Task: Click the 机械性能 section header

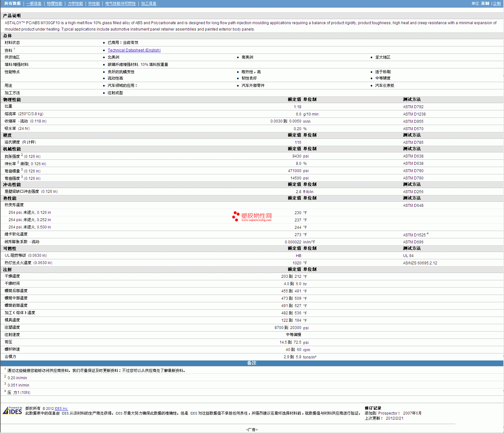Action: [12, 149]
